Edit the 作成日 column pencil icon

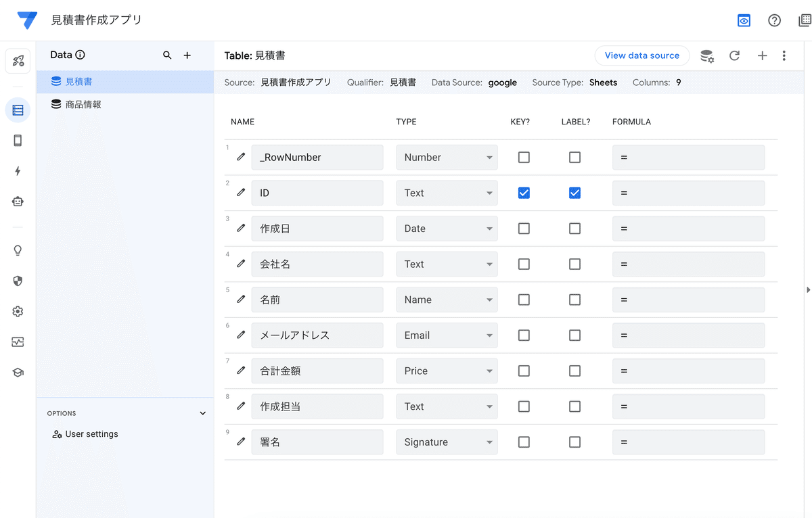pos(241,228)
